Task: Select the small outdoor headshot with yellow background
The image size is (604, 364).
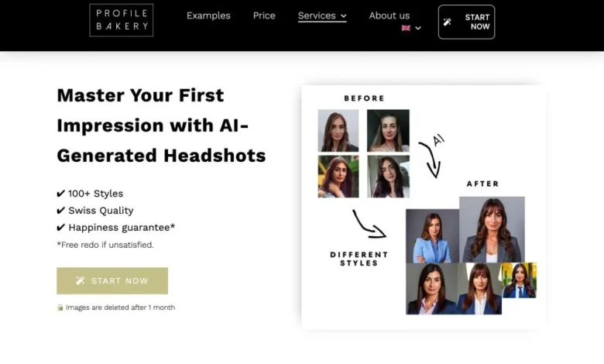Action: (520, 280)
